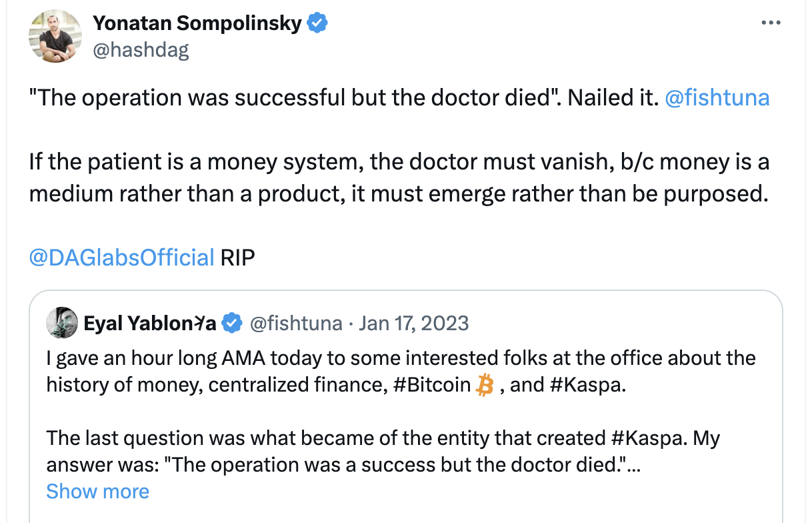Click the Eyal Yablonka display name
This screenshot has height=523, width=812.
coord(150,324)
